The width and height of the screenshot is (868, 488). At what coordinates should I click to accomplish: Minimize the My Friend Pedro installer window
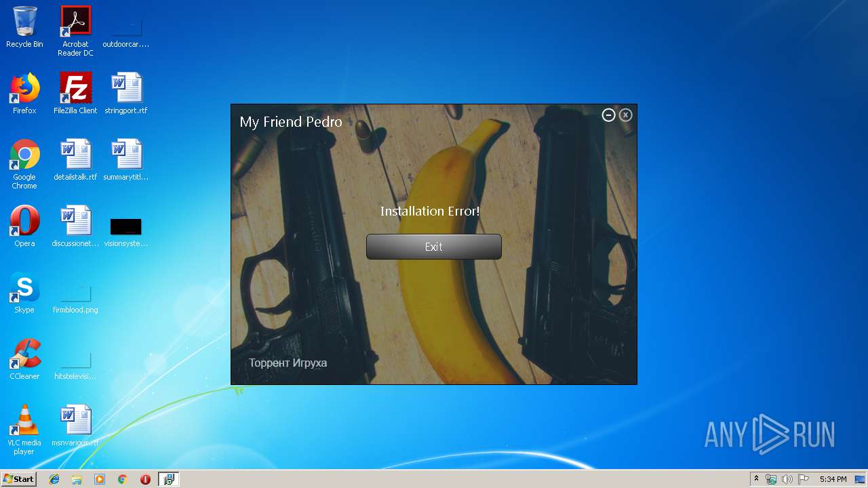(x=609, y=115)
